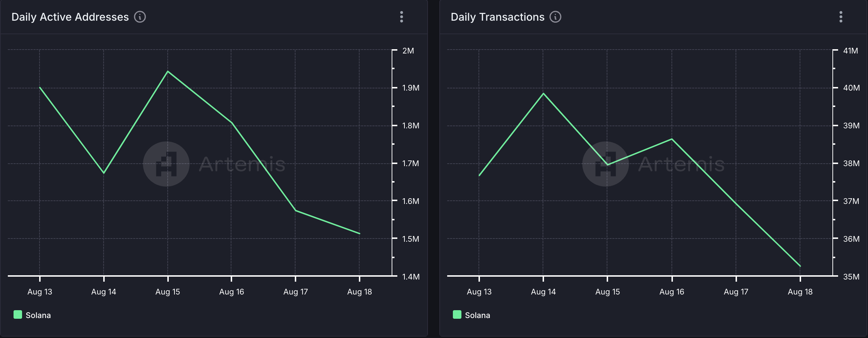Click the Daily Active Addresses chart title
This screenshot has height=338, width=868.
[x=69, y=17]
